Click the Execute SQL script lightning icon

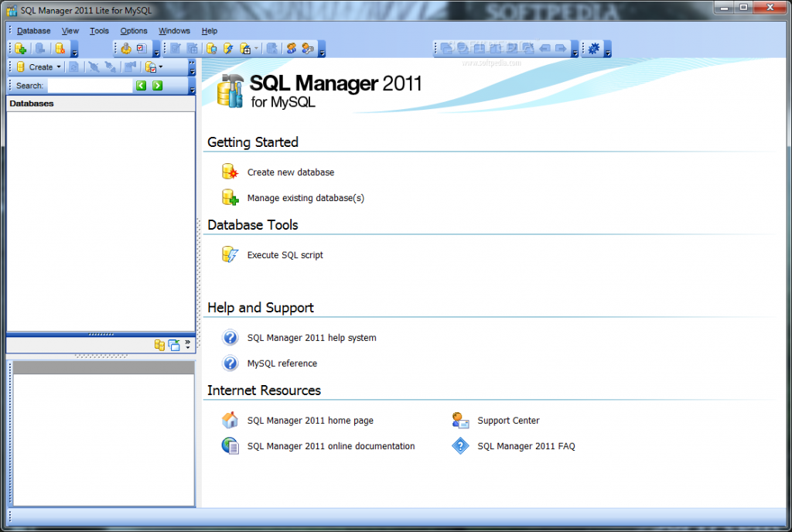click(x=230, y=255)
